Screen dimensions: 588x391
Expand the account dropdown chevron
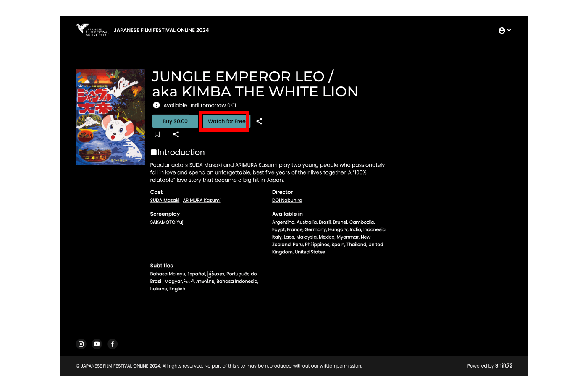point(509,30)
